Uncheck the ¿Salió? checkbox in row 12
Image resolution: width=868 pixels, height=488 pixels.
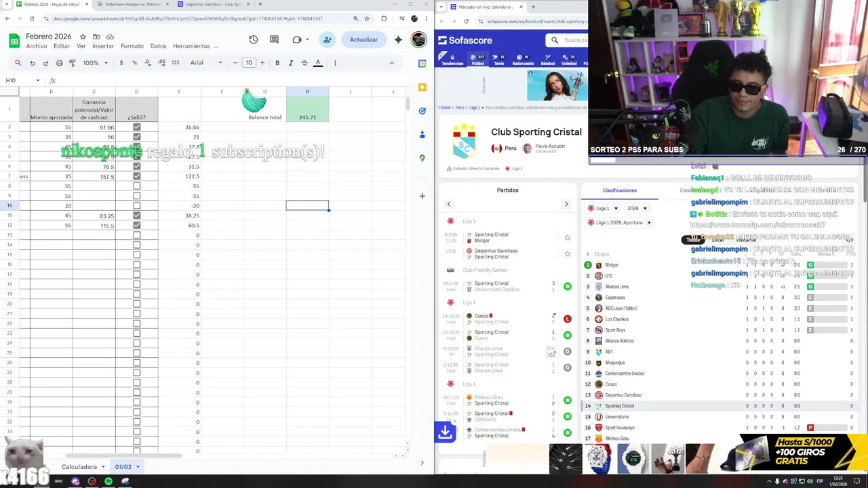[136, 225]
